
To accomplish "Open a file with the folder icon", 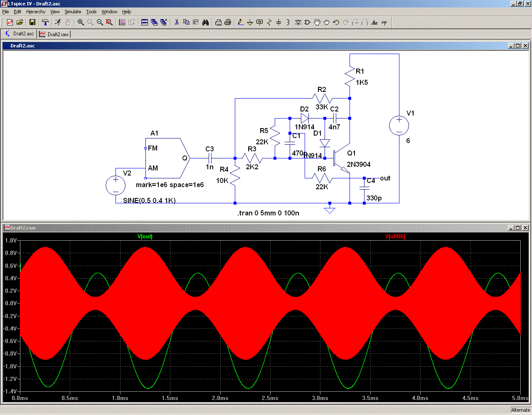I will (20, 22).
